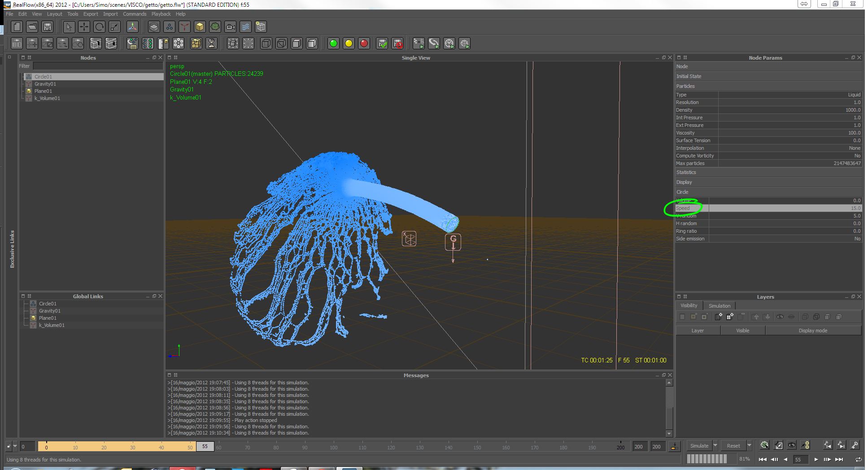Click the add new layer icon
Screen dimensions: 868x470
(719, 317)
